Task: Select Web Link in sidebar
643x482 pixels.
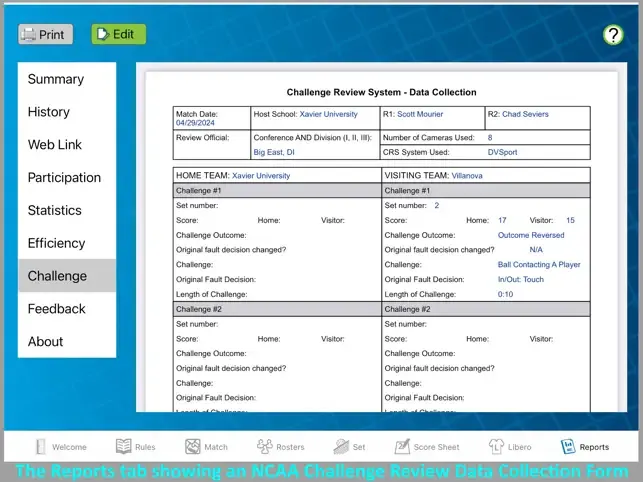Action: [x=67, y=144]
